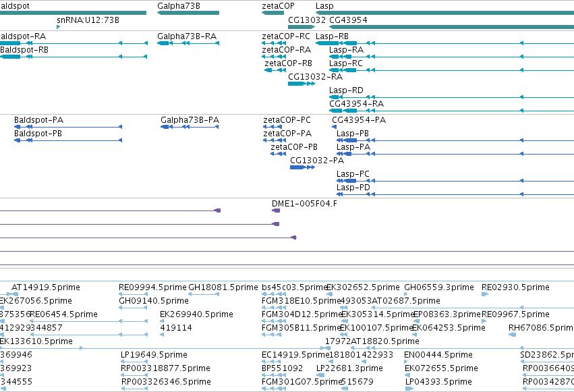The width and height of the screenshot is (574, 392).
Task: Select the EK269940.5prime EST label
Action: (196, 315)
